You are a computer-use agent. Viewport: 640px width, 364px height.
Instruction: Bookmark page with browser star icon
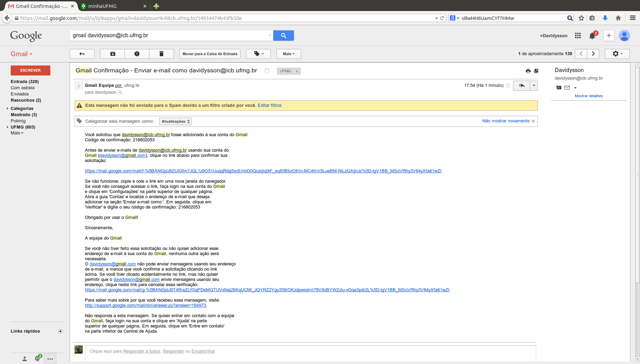point(581,18)
